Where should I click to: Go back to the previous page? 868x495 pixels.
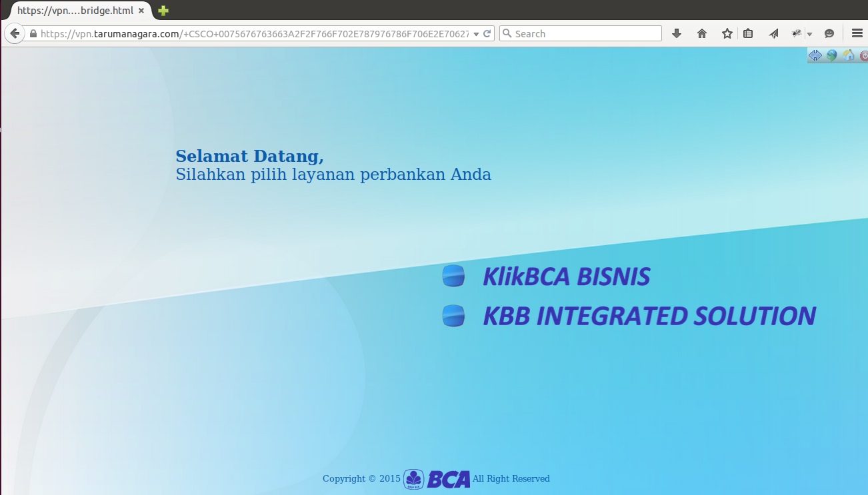(14, 33)
